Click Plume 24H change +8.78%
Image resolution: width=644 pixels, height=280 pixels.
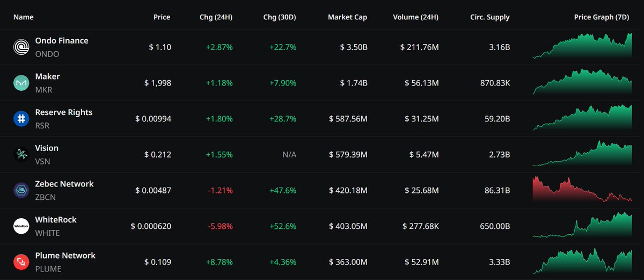point(219,262)
